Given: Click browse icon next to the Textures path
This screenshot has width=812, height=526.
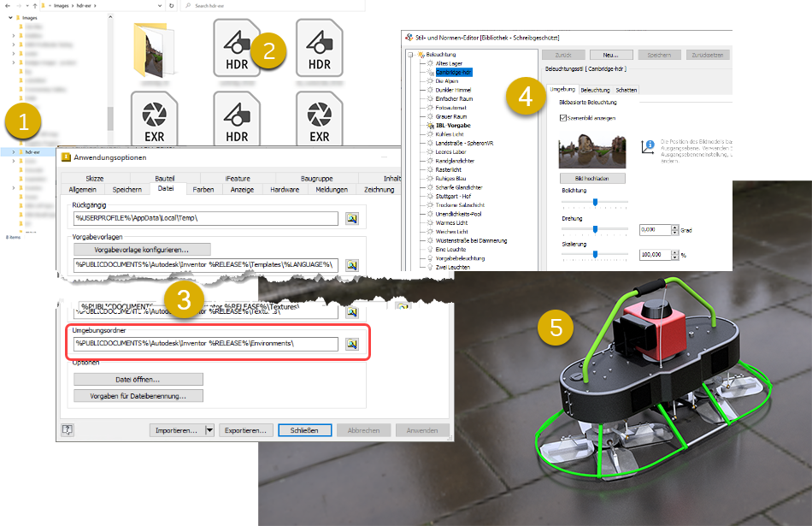Looking at the screenshot, I should [x=352, y=312].
